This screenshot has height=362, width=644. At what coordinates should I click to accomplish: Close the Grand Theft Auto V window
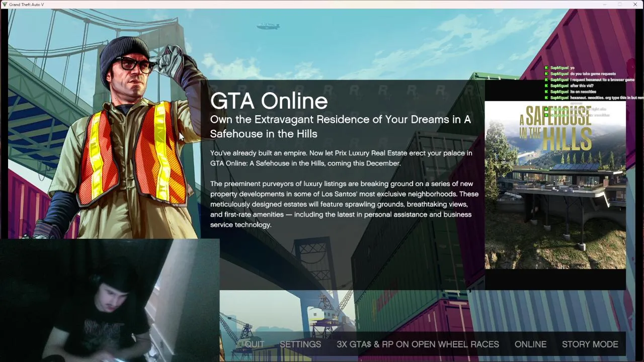(635, 5)
